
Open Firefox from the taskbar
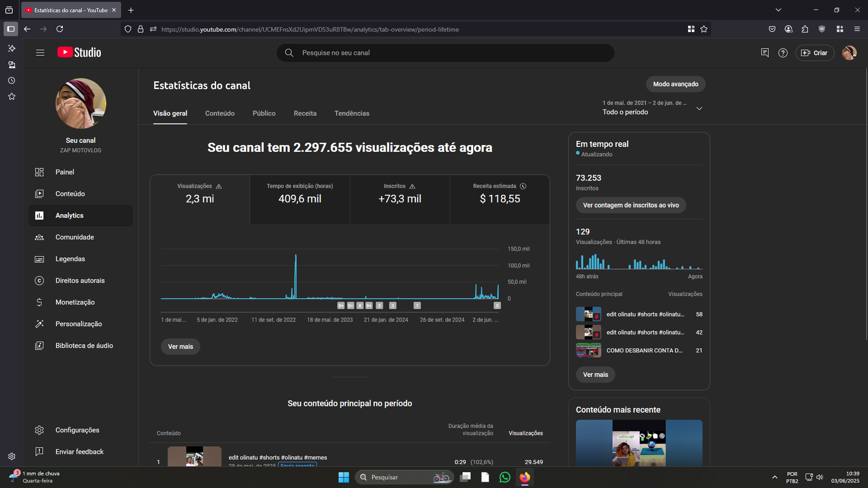point(525,477)
